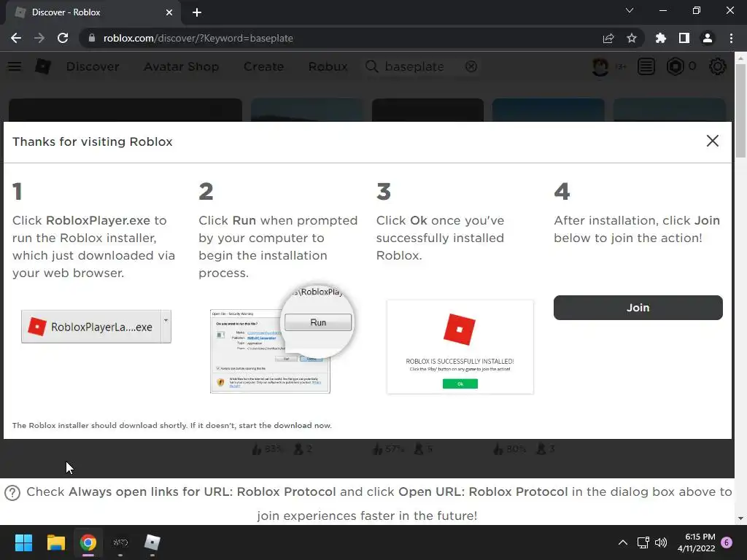
Task: Click Roblox Studio taskbar icon
Action: click(152, 542)
